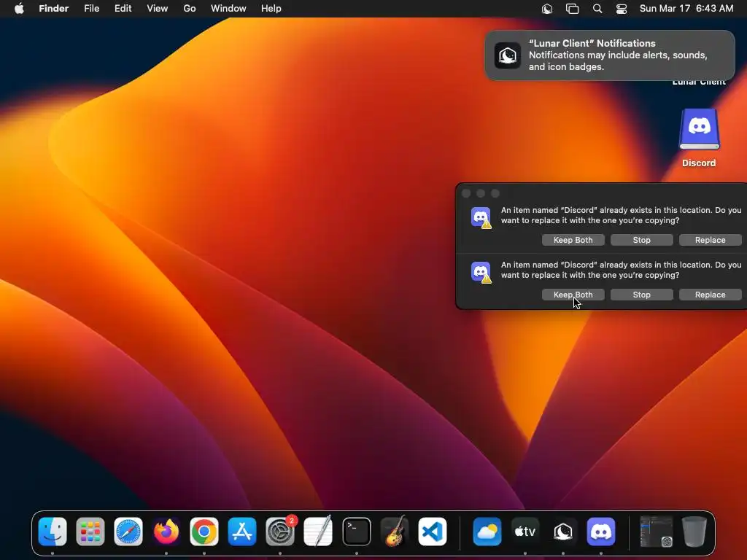Open the Window menu

pos(228,9)
